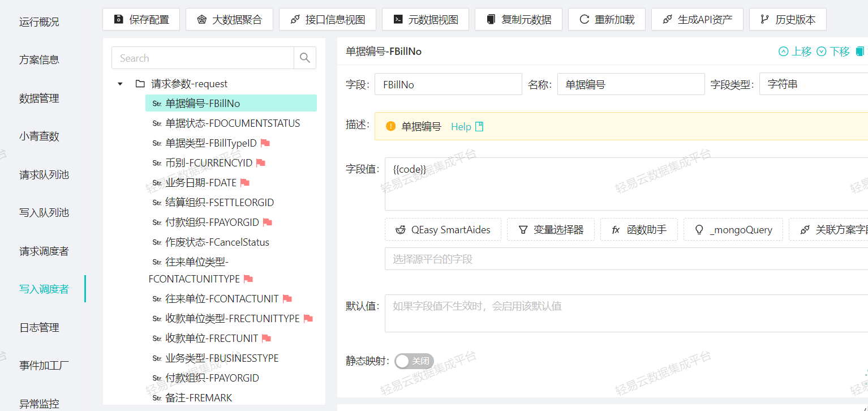The width and height of the screenshot is (868, 411).
Task: Click 上移 to move field up
Action: (795, 52)
